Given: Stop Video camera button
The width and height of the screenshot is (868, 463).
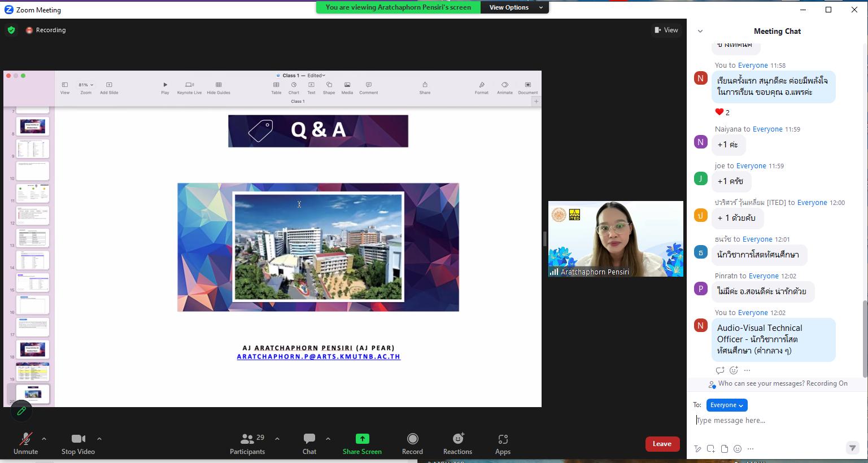Looking at the screenshot, I should tap(78, 443).
